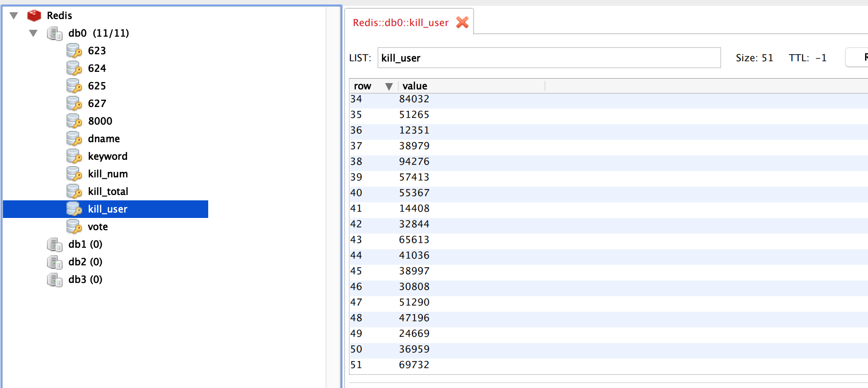The height and width of the screenshot is (388, 868).
Task: Click the key icon beside keyword
Action: [74, 156]
